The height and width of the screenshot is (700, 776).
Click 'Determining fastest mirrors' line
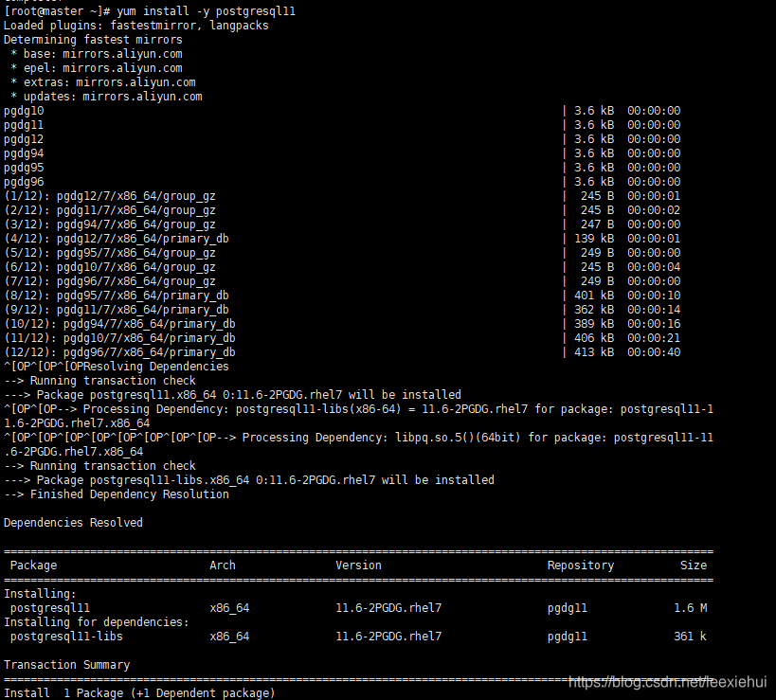[93, 40]
